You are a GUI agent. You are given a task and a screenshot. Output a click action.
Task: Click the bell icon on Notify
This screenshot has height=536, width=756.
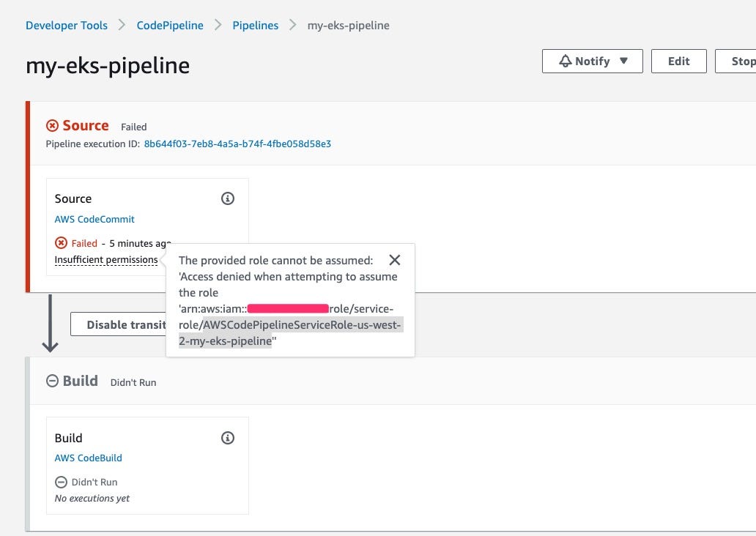point(565,62)
